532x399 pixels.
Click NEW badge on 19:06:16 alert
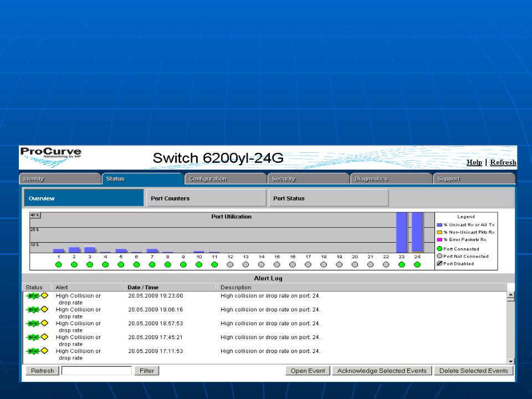click(33, 309)
